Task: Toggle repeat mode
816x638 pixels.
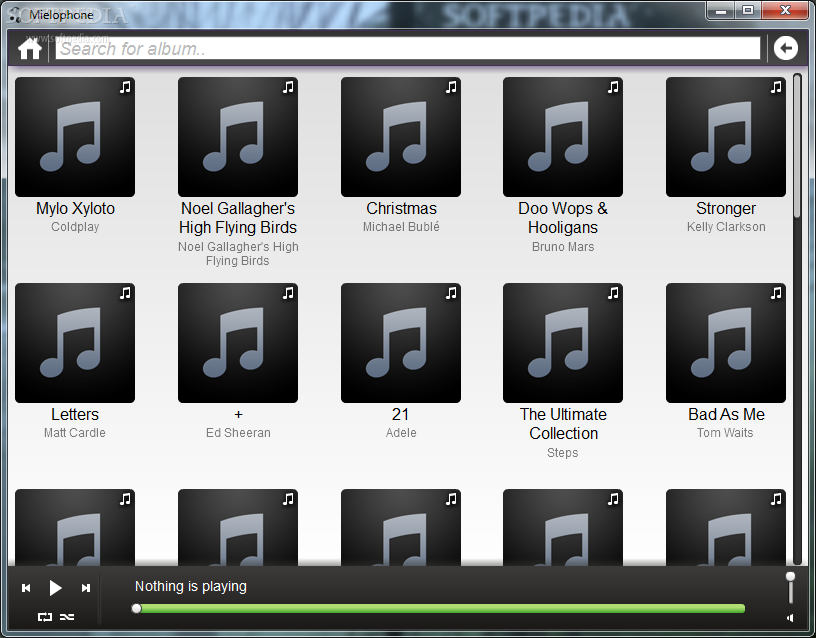Action: point(45,617)
